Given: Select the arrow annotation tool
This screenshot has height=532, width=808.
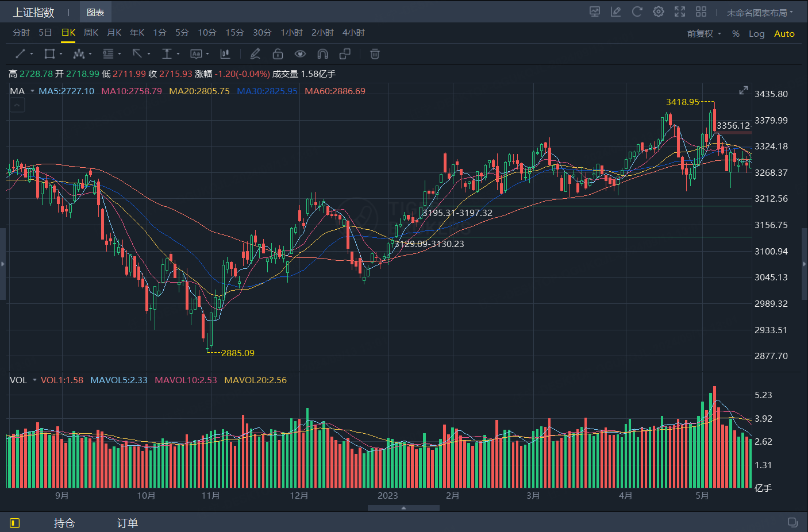Looking at the screenshot, I should point(137,54).
